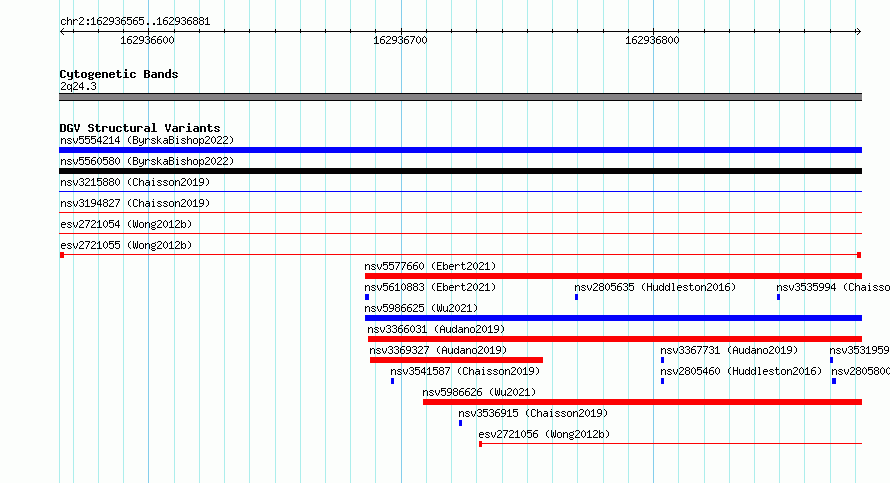
Task: Select the blue bar under the nsv5986625 label
Action: 613,318
